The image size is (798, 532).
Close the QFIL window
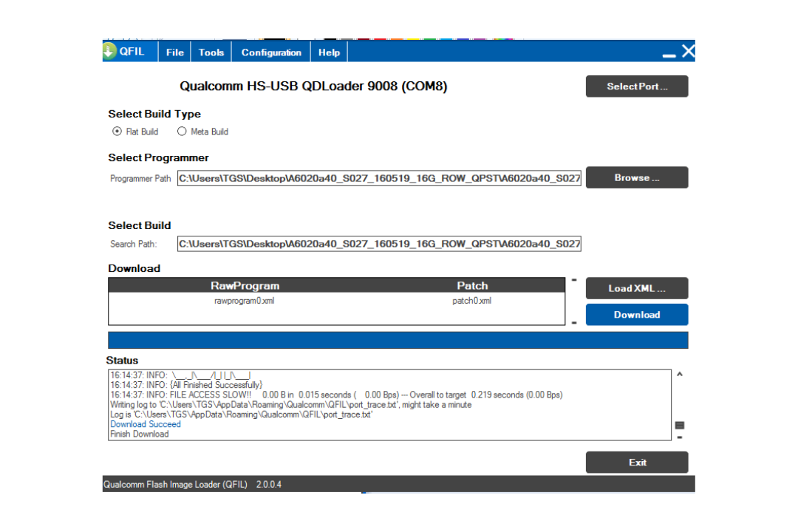tap(688, 52)
